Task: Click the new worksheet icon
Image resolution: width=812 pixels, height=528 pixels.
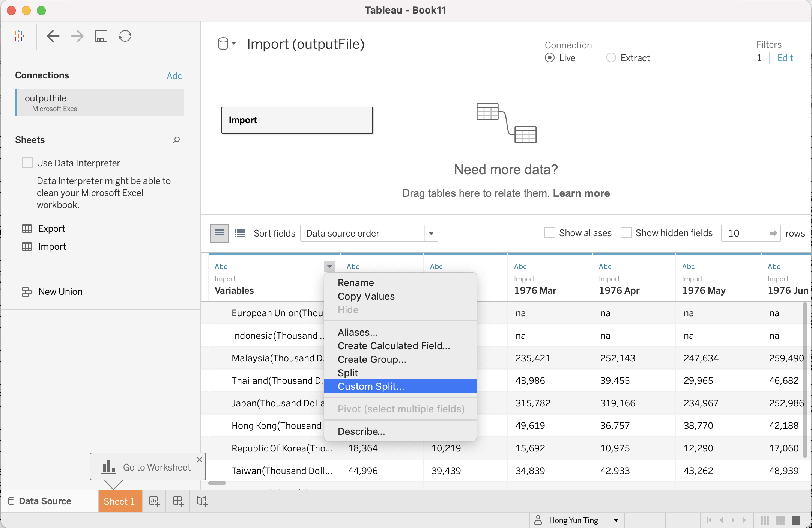Action: 154,501
